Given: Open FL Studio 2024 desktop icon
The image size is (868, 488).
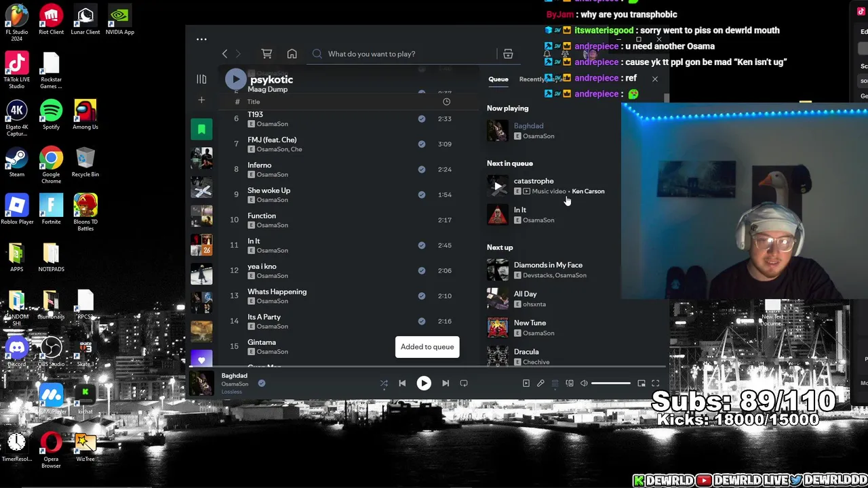Looking at the screenshot, I should (17, 22).
